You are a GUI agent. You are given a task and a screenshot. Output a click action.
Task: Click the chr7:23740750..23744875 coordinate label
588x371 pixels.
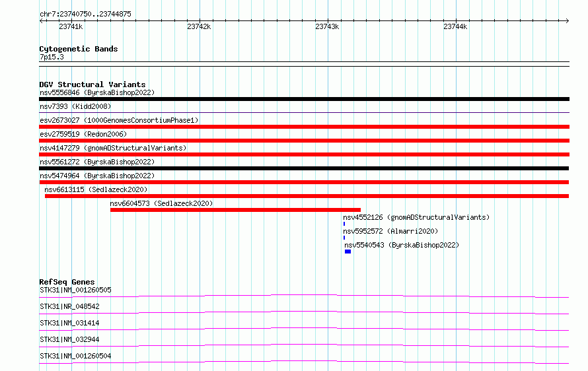pyautogui.click(x=85, y=15)
